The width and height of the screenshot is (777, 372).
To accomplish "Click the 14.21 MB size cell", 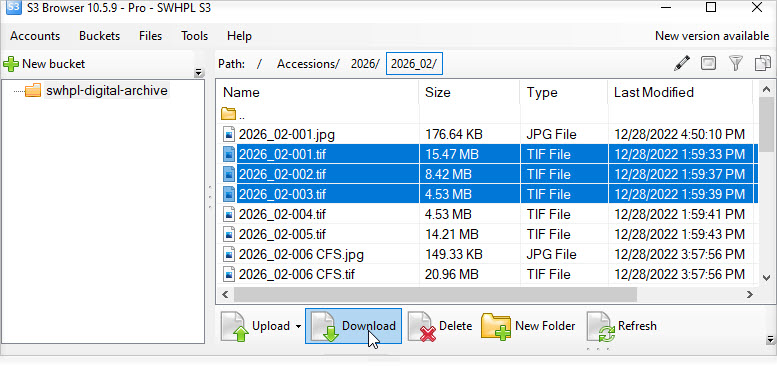I will [452, 234].
